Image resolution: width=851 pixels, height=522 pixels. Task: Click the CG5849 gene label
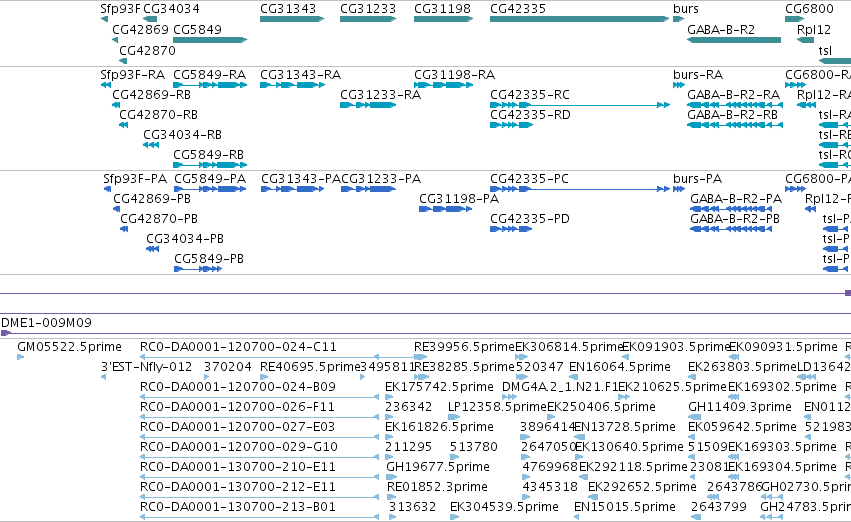[198, 29]
